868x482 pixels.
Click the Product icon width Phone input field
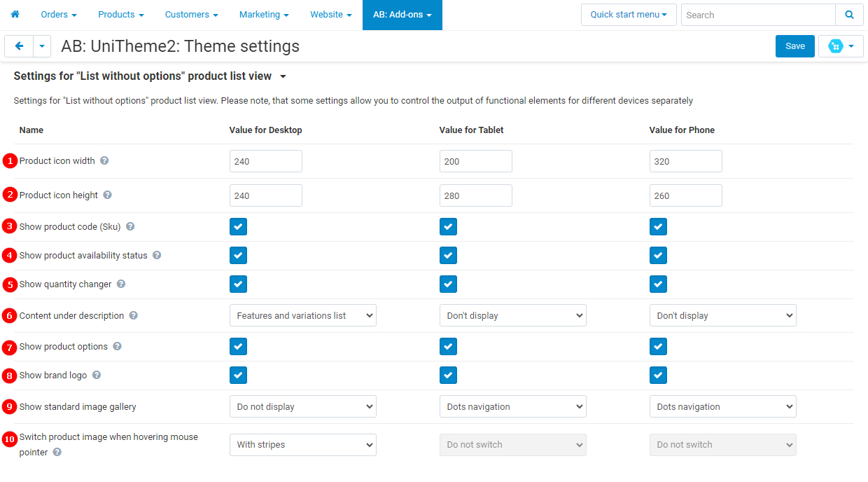point(685,161)
